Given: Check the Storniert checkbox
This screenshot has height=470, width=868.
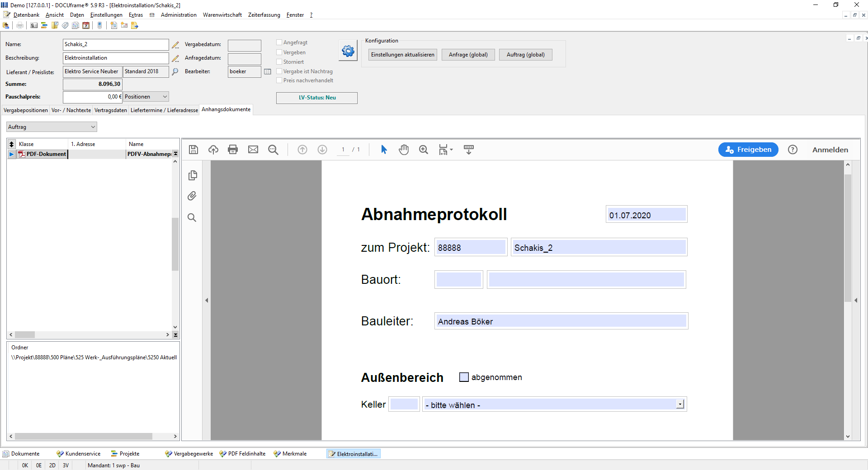Looking at the screenshot, I should (x=279, y=62).
